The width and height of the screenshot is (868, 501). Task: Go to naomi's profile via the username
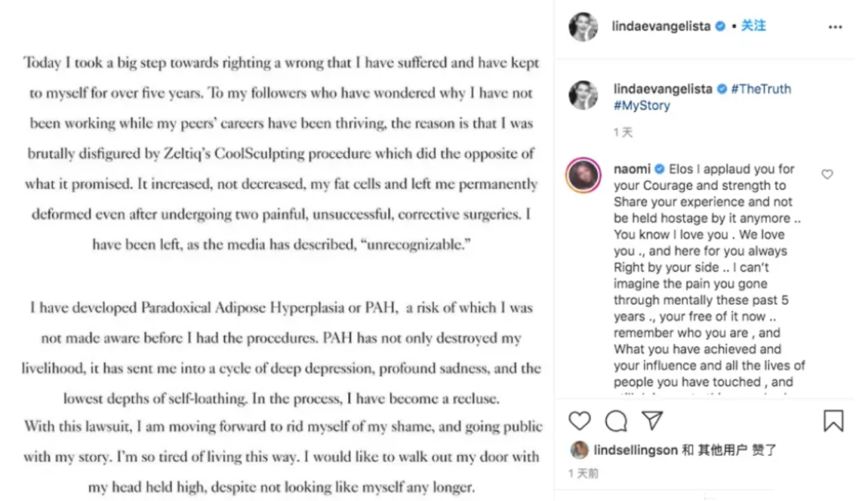point(633,169)
